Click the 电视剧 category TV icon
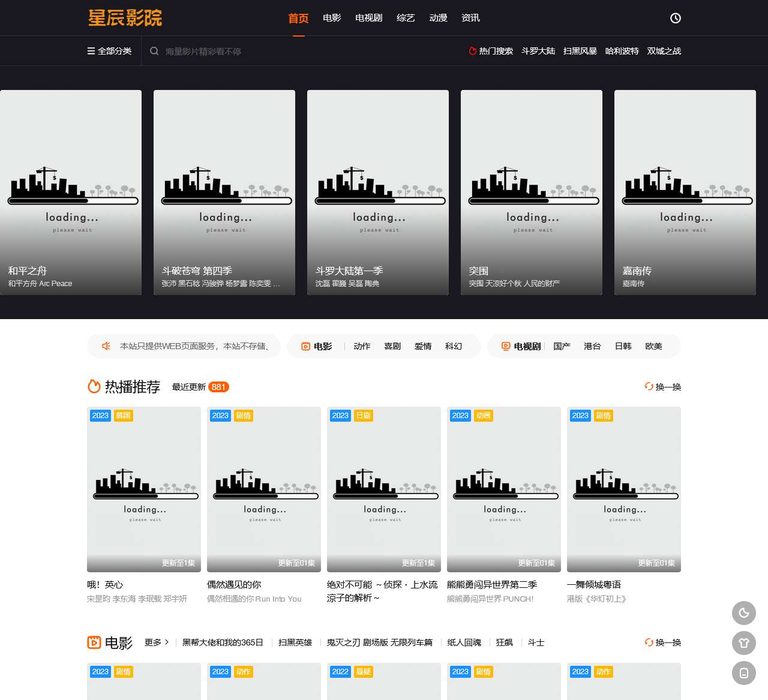Screen dimensions: 768x700 [x=506, y=346]
